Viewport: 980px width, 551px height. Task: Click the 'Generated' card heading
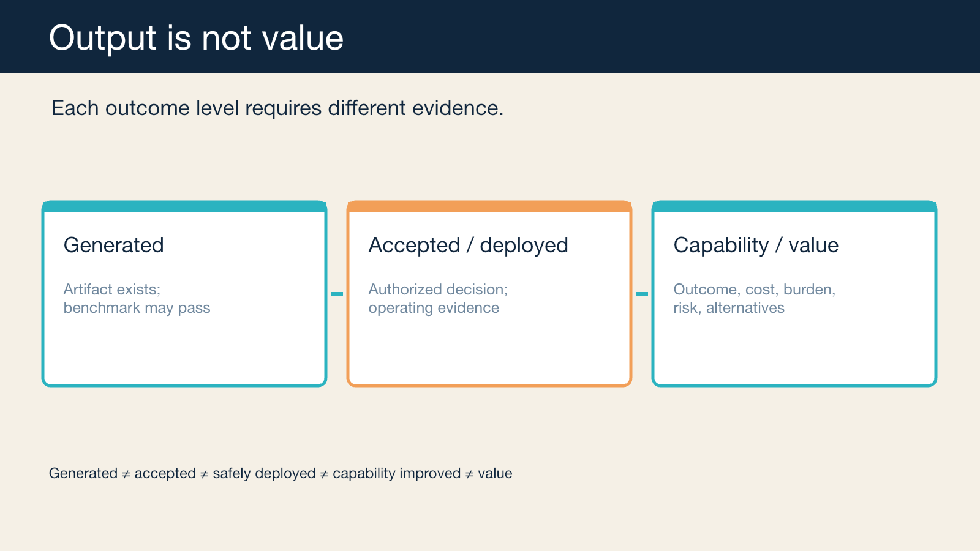(114, 245)
